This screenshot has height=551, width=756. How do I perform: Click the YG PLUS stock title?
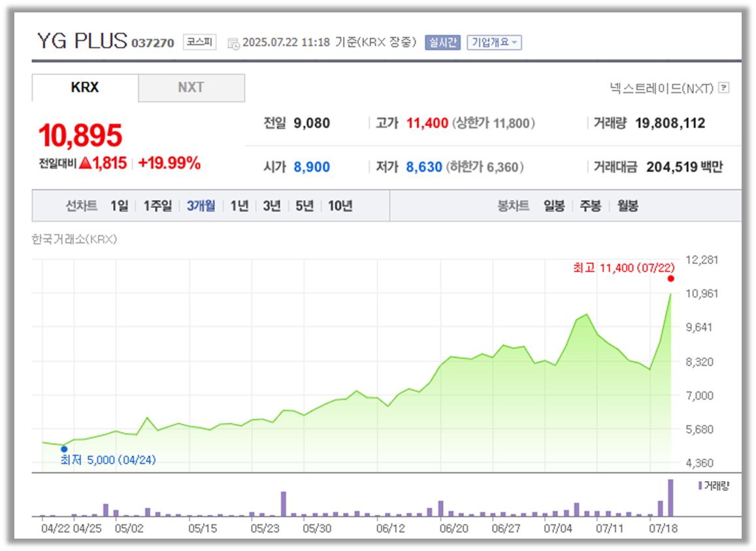point(82,41)
